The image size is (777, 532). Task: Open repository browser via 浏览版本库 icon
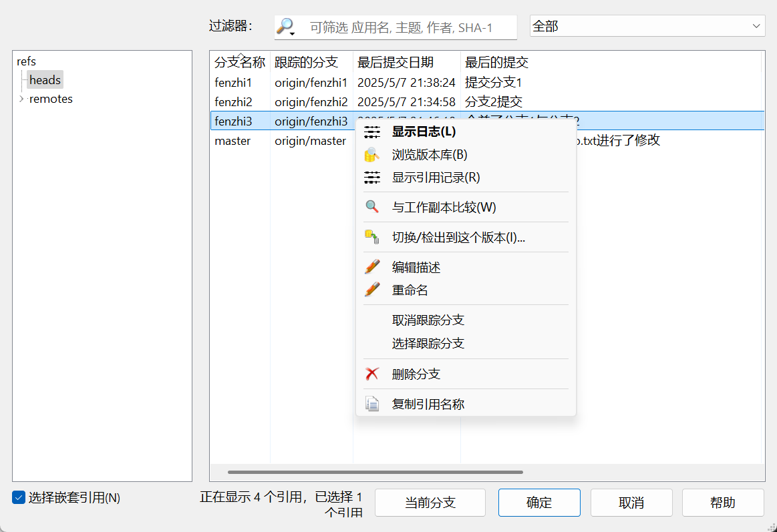click(372, 154)
